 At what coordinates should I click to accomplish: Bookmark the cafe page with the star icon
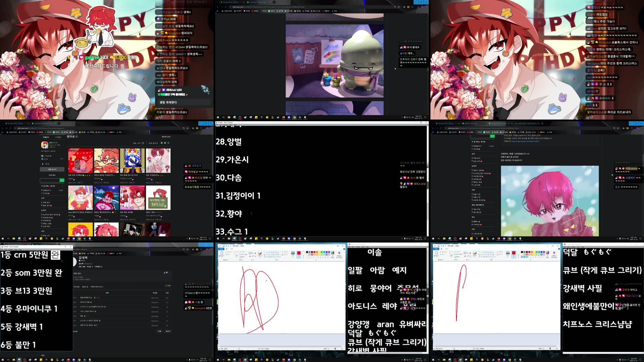(x=187, y=128)
